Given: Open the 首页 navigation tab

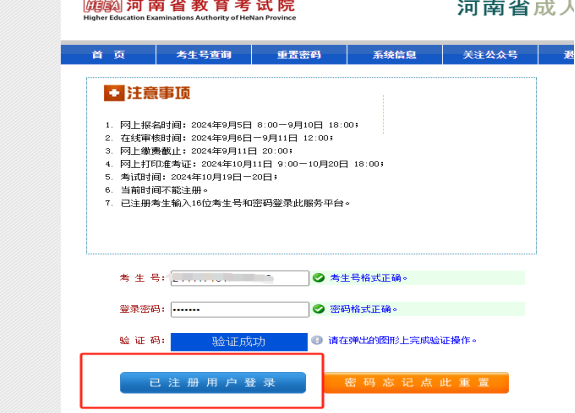Looking at the screenshot, I should pos(108,55).
